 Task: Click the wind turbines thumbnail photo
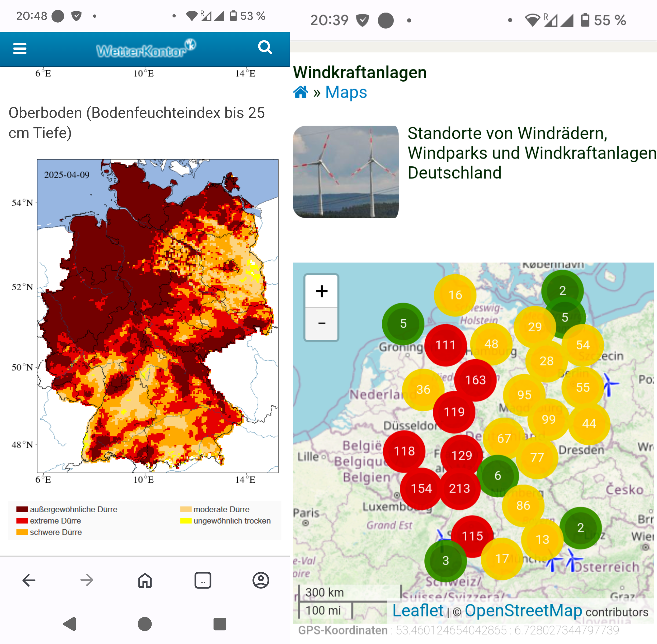(346, 172)
